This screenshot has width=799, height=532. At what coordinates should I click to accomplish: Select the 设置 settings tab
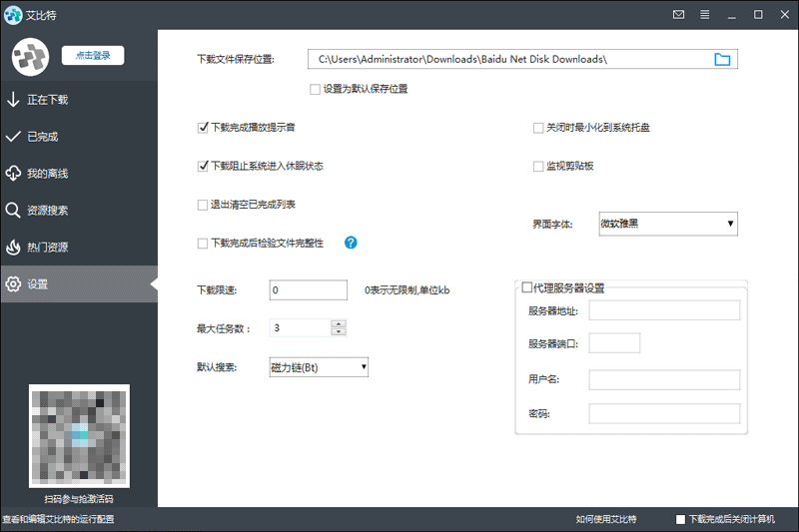pyautogui.click(x=79, y=284)
